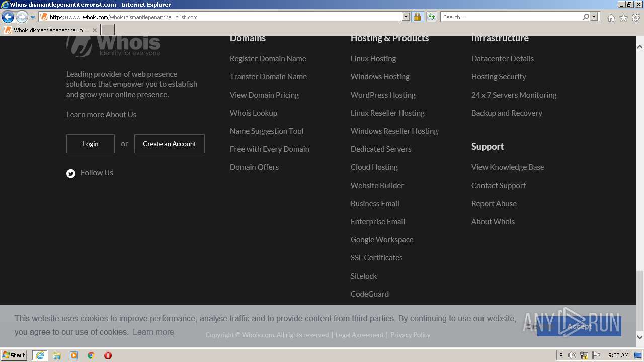
Task: Open Linux Hosting link
Action: 373,59
